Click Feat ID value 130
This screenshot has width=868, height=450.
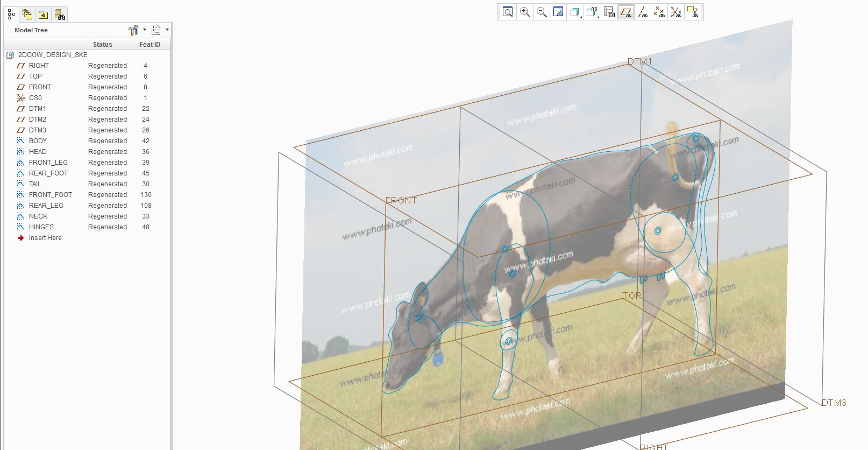point(146,195)
